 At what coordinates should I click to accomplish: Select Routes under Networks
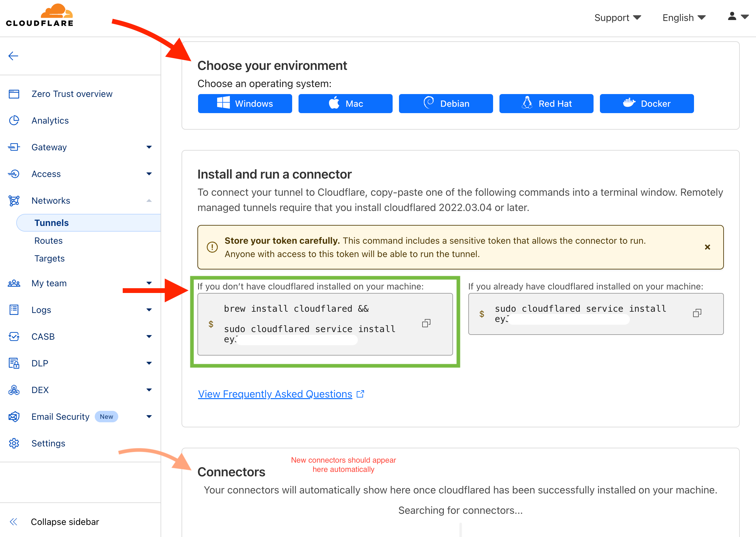[48, 241]
